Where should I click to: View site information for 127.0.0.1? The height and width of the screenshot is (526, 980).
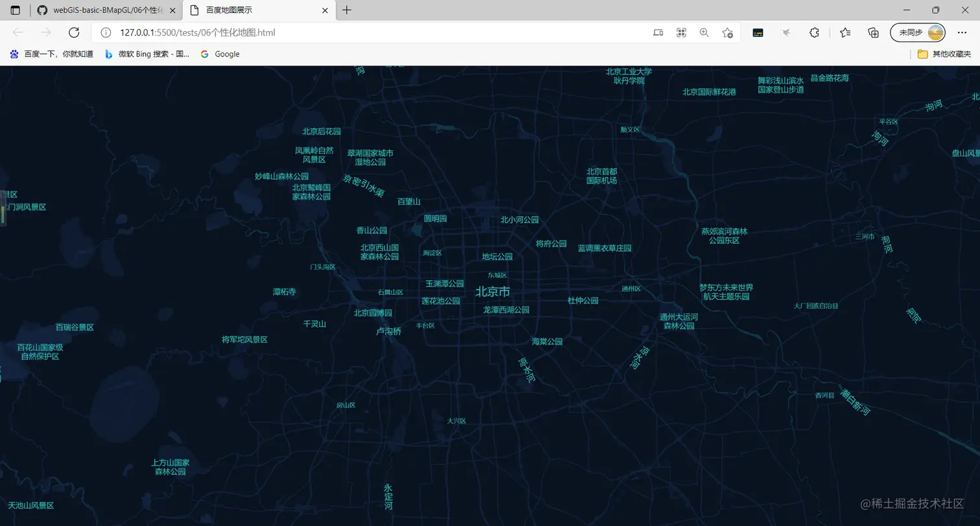click(x=106, y=32)
